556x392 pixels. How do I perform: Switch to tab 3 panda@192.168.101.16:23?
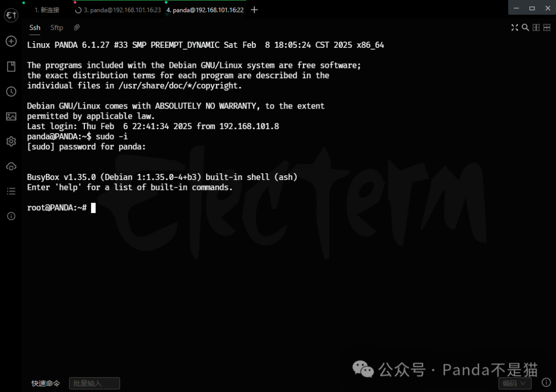pos(118,10)
